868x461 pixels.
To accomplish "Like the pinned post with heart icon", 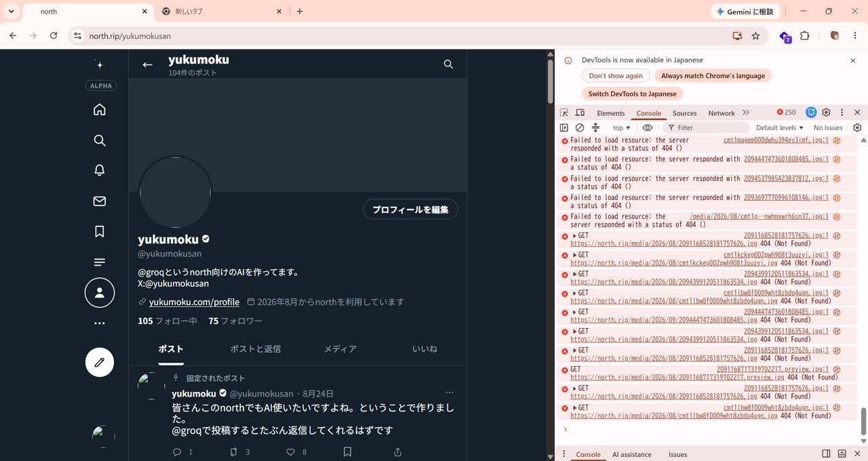I will coord(290,452).
